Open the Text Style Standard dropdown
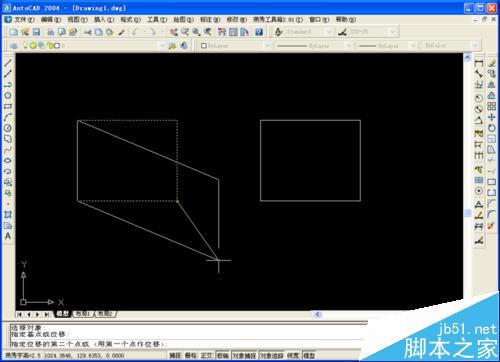500x362 pixels. [328, 32]
